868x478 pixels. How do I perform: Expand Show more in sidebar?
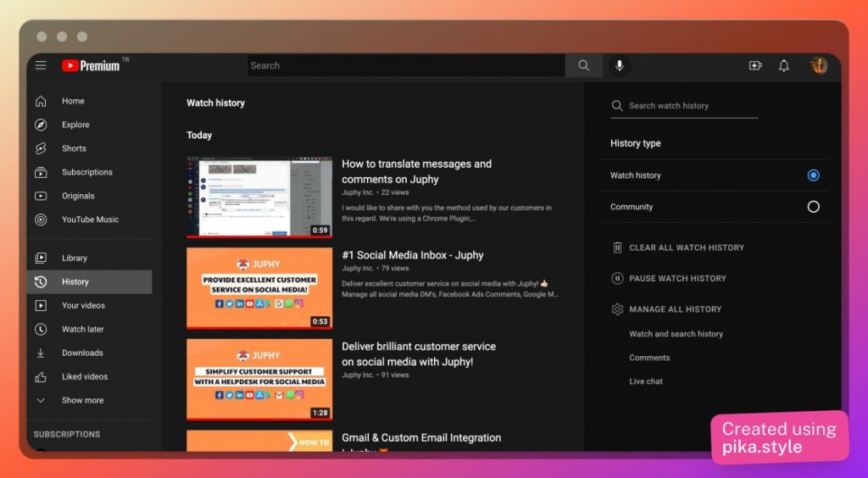82,400
